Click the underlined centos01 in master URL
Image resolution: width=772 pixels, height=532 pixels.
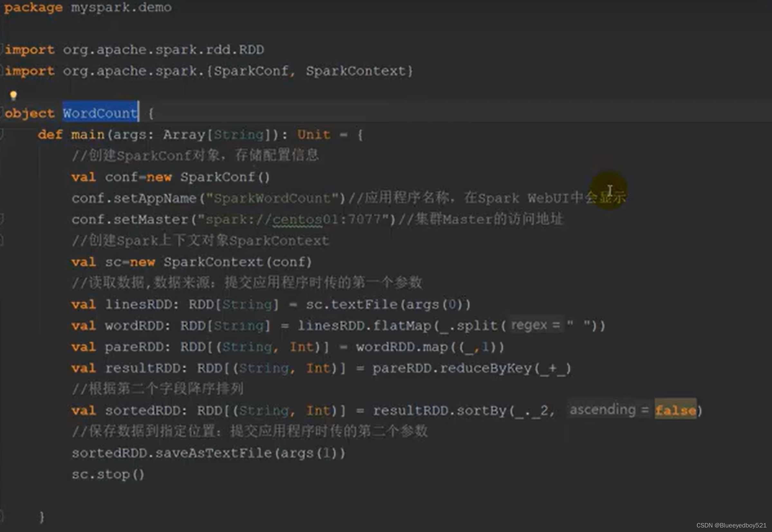[297, 220]
